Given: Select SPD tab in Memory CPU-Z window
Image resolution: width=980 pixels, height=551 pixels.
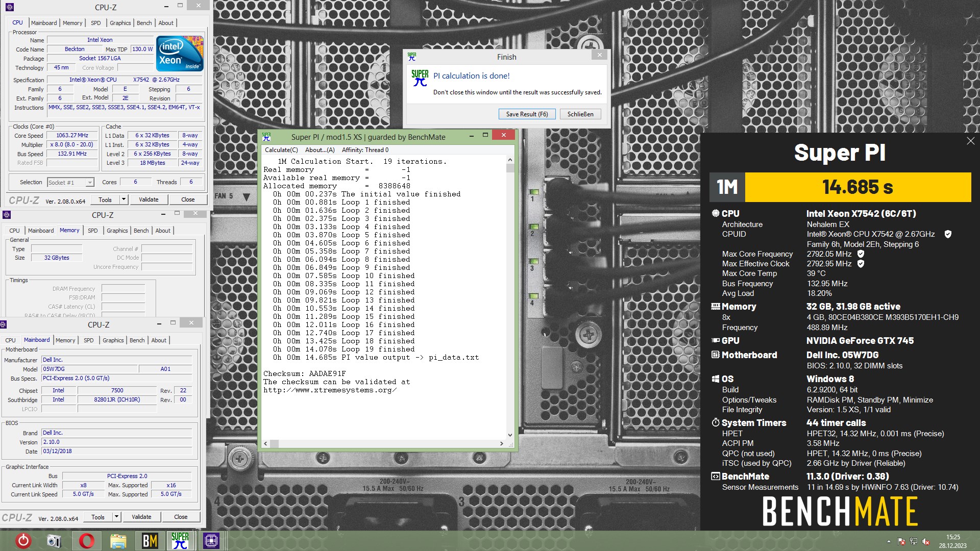Looking at the screenshot, I should (x=93, y=231).
